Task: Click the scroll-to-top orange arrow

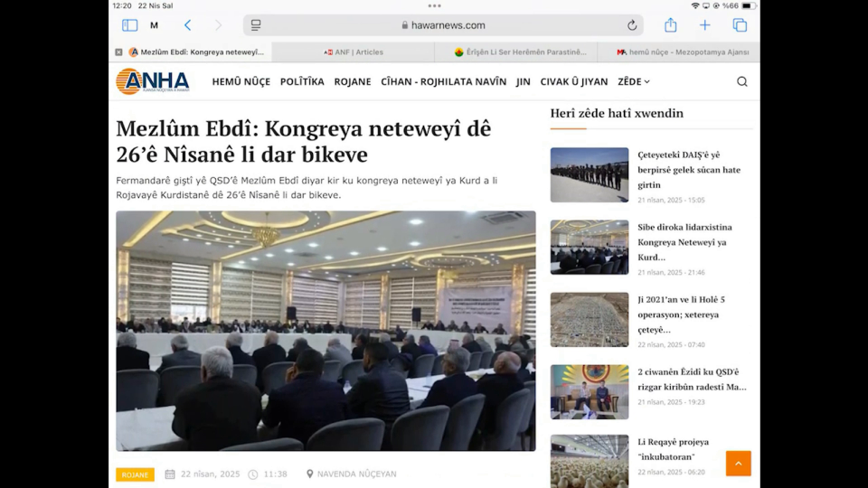Action: pyautogui.click(x=738, y=463)
